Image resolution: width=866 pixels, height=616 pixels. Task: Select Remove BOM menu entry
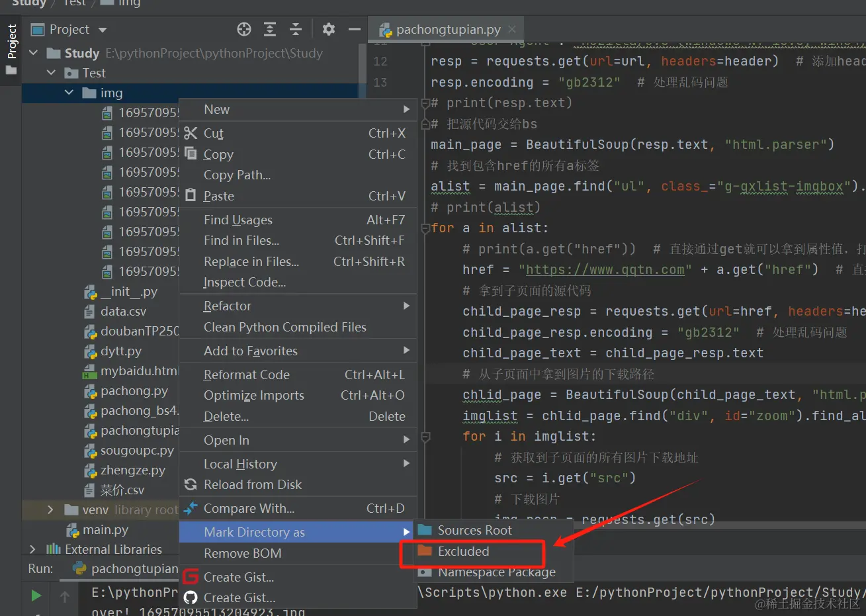298,553
